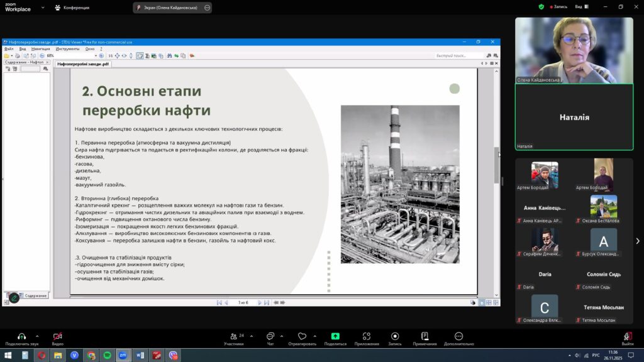Open the Чат chat panel
Screen dimensions: 644x362
pyautogui.click(x=270, y=336)
